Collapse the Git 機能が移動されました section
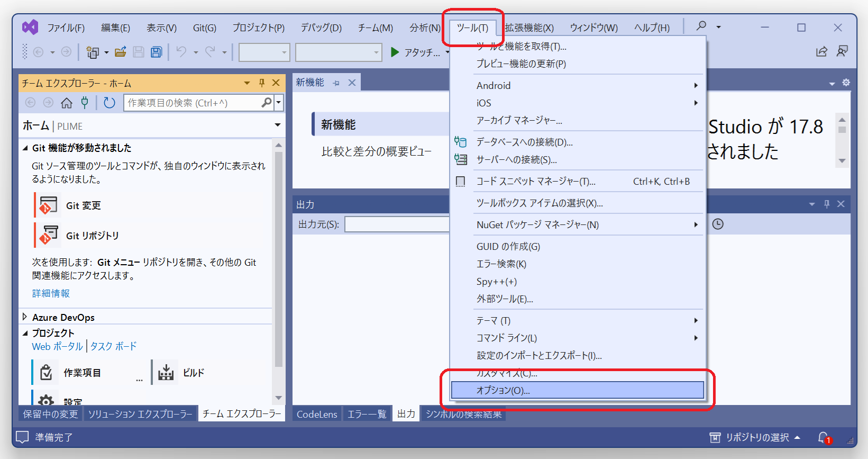The width and height of the screenshot is (868, 459). point(25,148)
